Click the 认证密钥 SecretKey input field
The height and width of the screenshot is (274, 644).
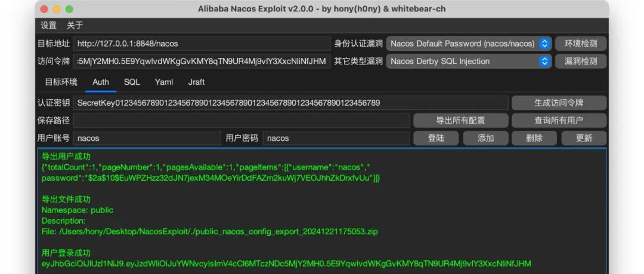[x=291, y=103]
